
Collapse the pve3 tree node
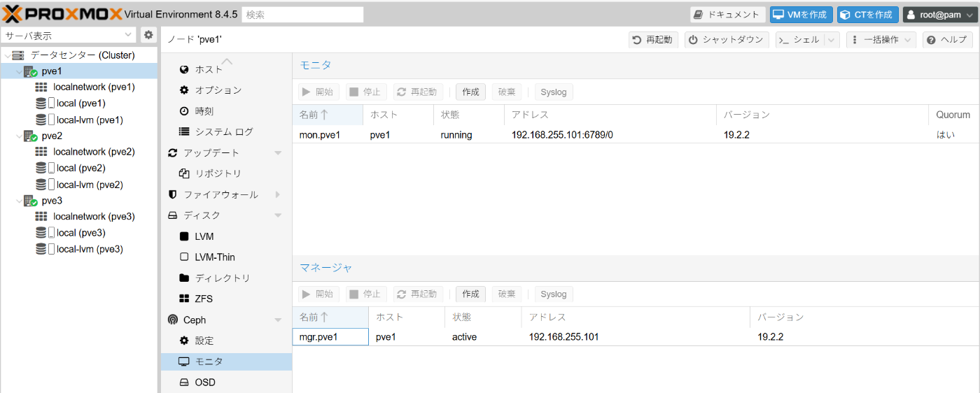(x=19, y=201)
